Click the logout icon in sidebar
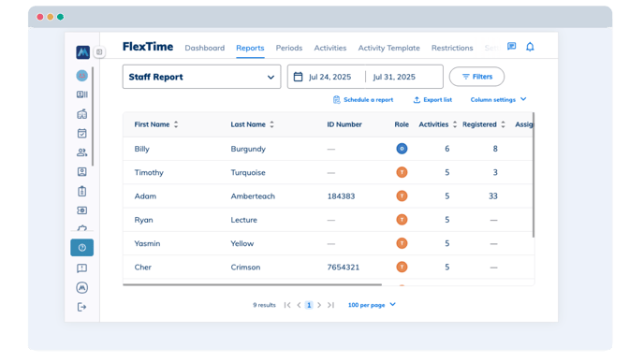This screenshot has width=644, height=362. click(x=81, y=307)
